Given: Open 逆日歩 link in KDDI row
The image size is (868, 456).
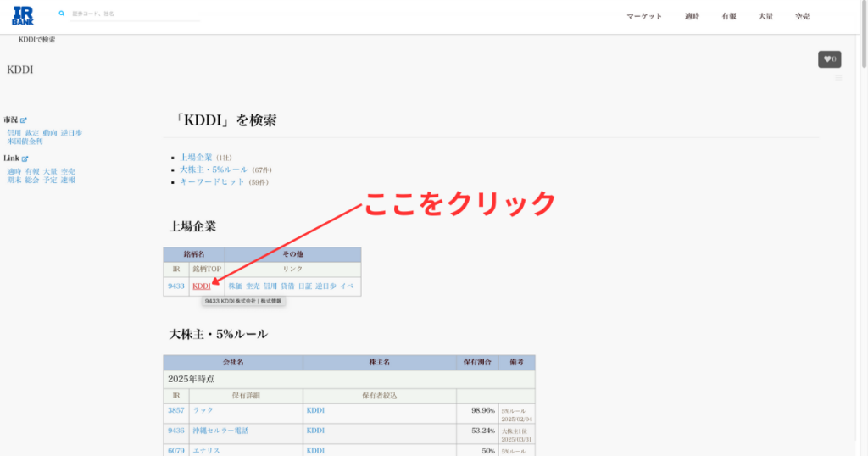Looking at the screenshot, I should point(326,286).
